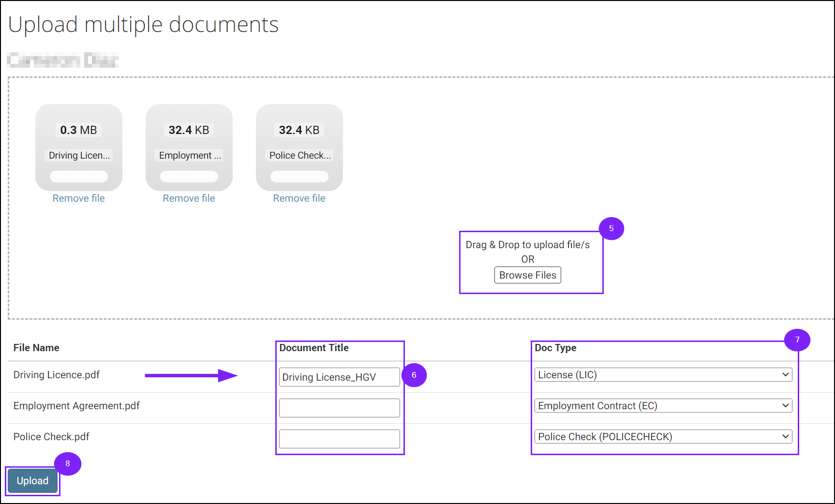Remove the Police Check file
Screen dimensions: 835x504
tap(299, 198)
